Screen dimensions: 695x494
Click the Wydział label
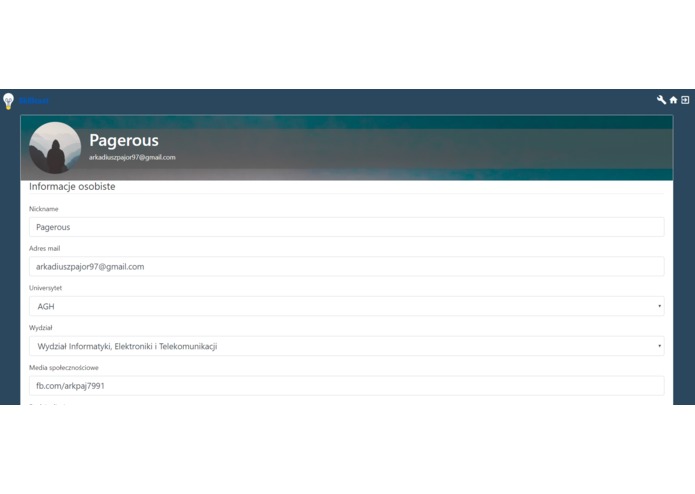(x=40, y=328)
